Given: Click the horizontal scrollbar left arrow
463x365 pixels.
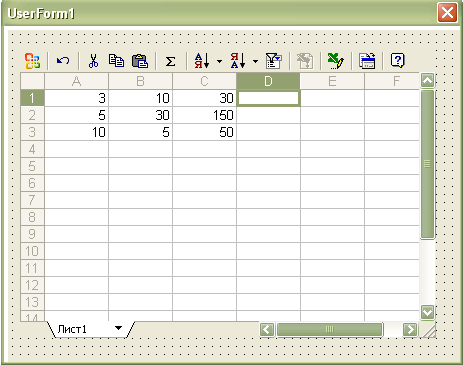Looking at the screenshot, I should click(267, 330).
